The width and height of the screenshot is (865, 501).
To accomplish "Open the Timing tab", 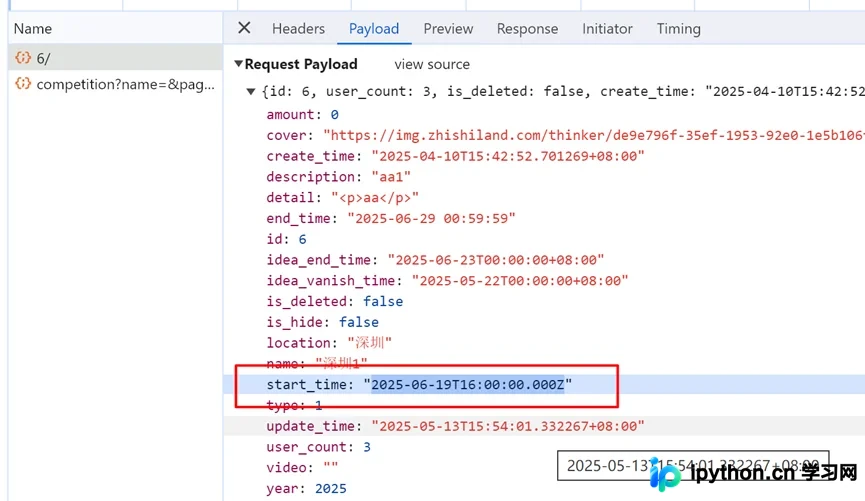I will point(678,29).
